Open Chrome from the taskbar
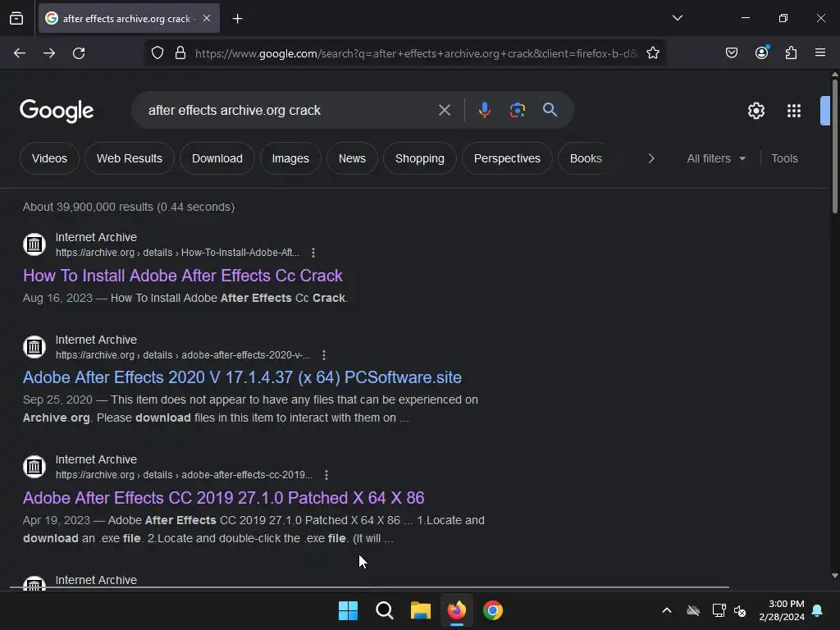Screen dimensions: 840x630 coord(493,610)
